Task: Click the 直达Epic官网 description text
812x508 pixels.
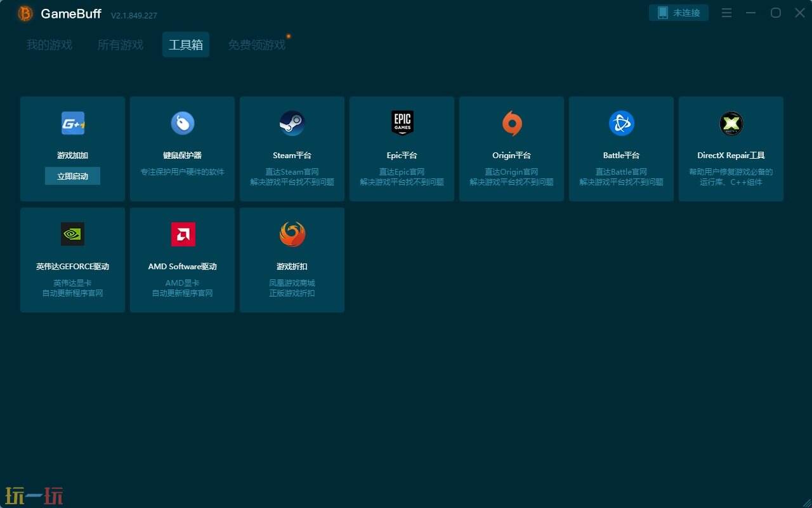Action: pos(402,172)
